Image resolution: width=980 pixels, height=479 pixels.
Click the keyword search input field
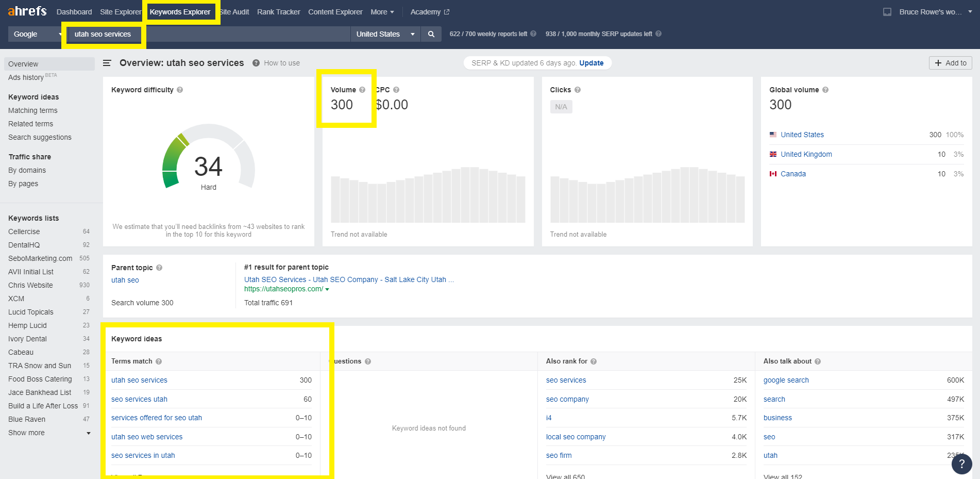209,34
